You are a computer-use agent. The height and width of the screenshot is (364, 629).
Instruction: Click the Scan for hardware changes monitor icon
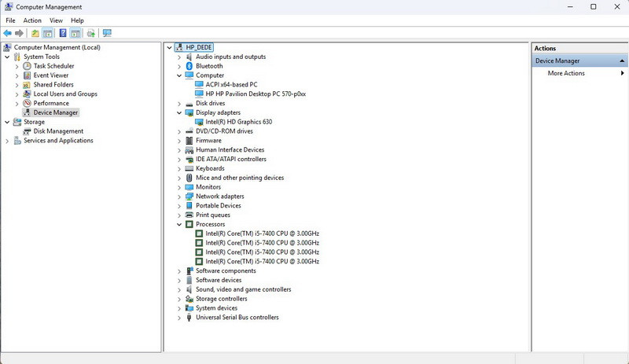coord(107,33)
